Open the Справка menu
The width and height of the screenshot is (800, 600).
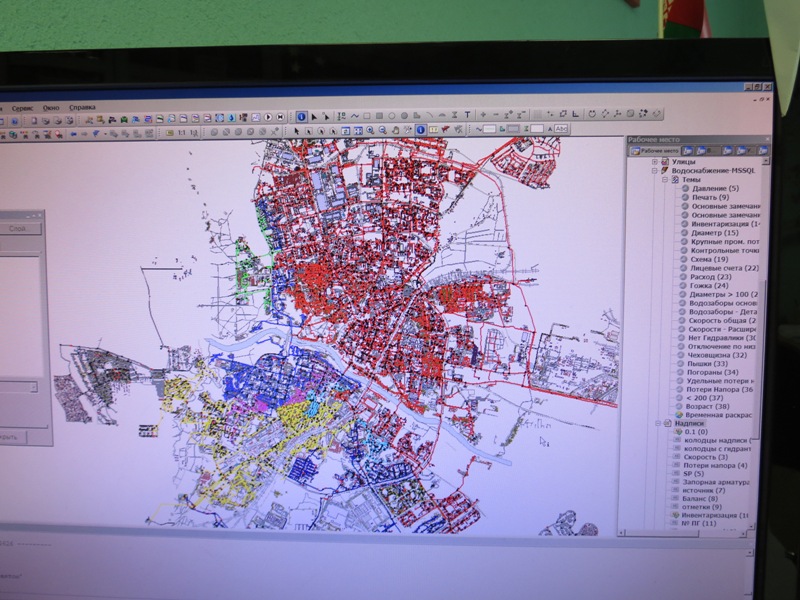click(83, 106)
